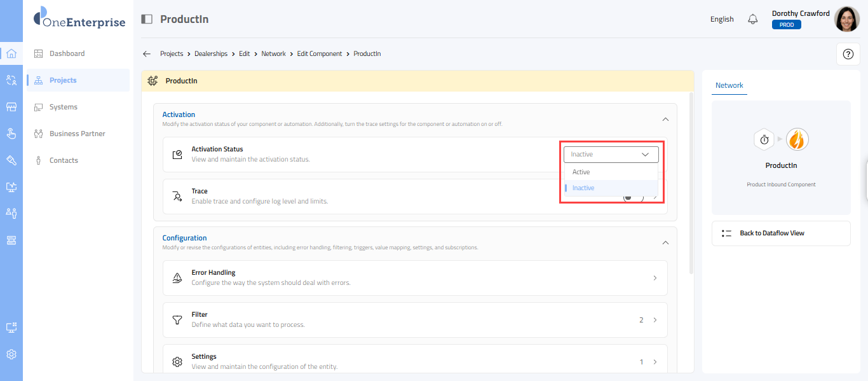The image size is (868, 381).
Task: Click Dealerships in the breadcrumb
Action: pos(211,54)
